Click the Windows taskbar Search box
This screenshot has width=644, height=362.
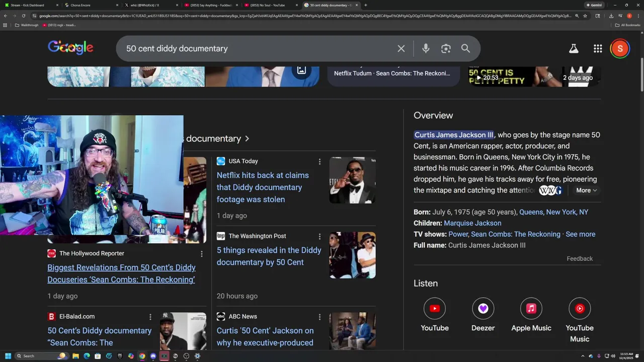pyautogui.click(x=41, y=356)
